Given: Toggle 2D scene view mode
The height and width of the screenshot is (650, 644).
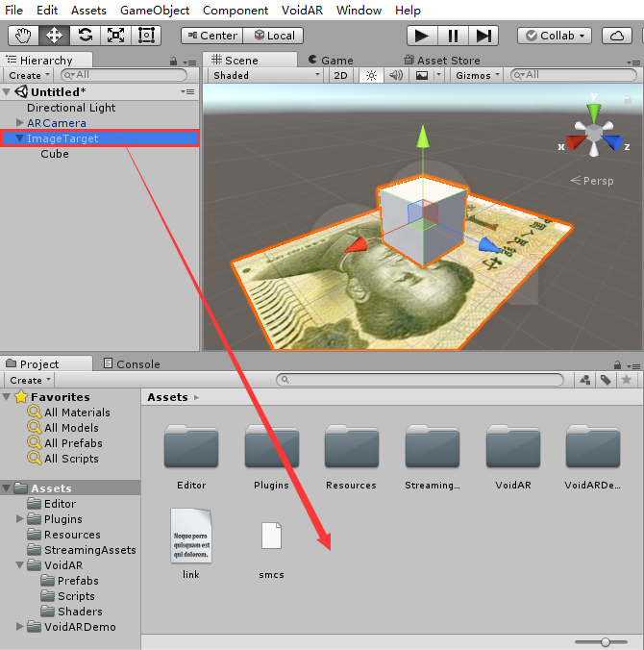Looking at the screenshot, I should [340, 75].
